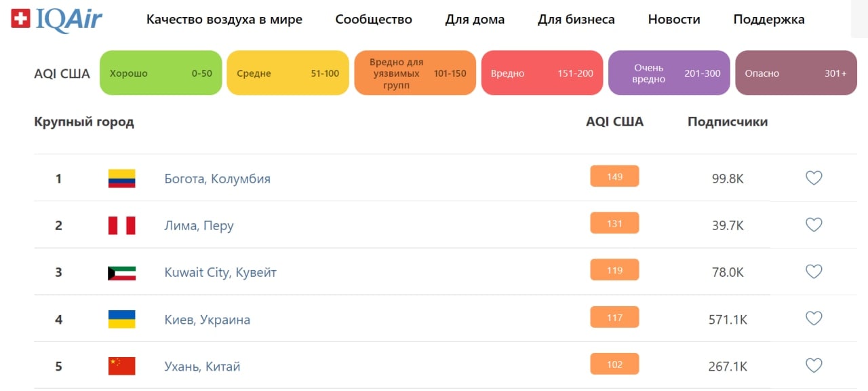The height and width of the screenshot is (391, 868).
Task: Click the green Хорошо 0-50 legend swatch
Action: (x=161, y=73)
